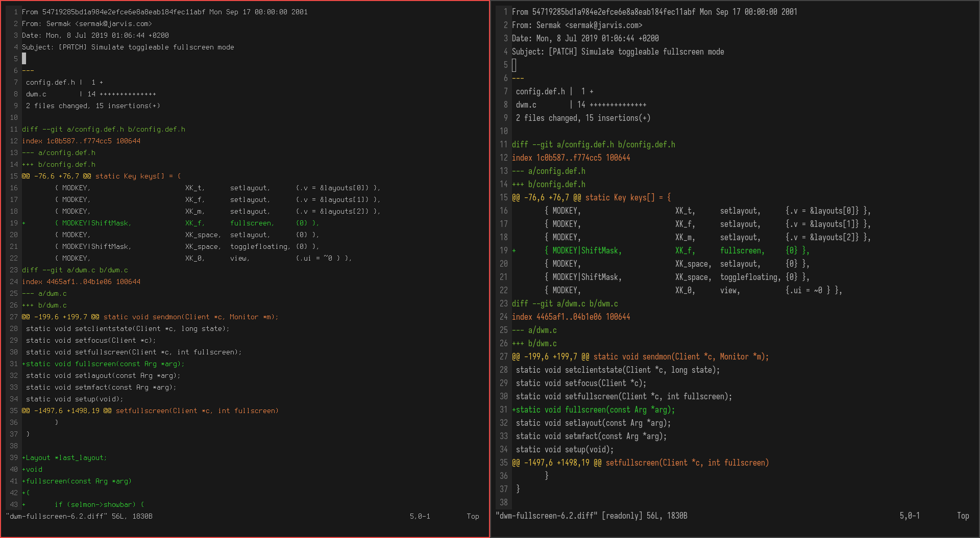Click "+fullscreen(const Arg *arg)" on line 41, left window

point(77,481)
